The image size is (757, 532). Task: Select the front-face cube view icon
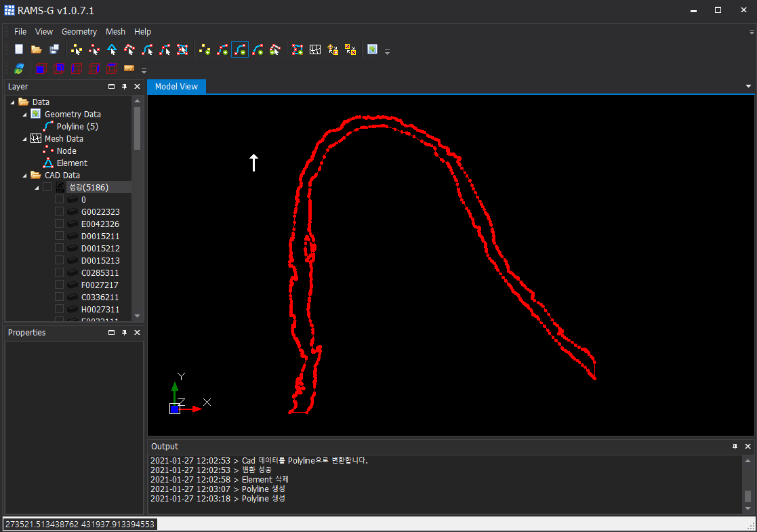click(41, 68)
